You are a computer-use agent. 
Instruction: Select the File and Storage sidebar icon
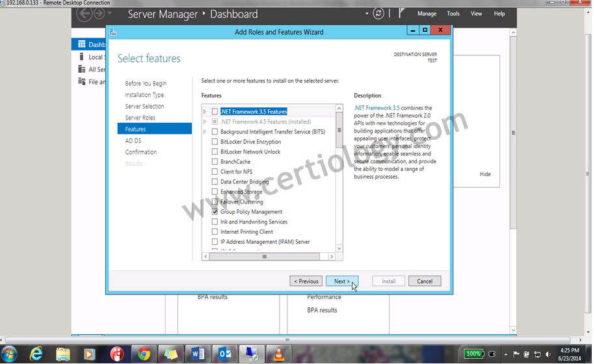[x=81, y=81]
